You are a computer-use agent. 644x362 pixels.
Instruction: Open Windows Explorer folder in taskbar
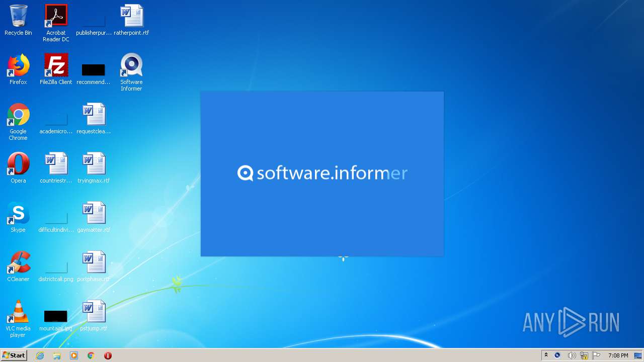57,355
